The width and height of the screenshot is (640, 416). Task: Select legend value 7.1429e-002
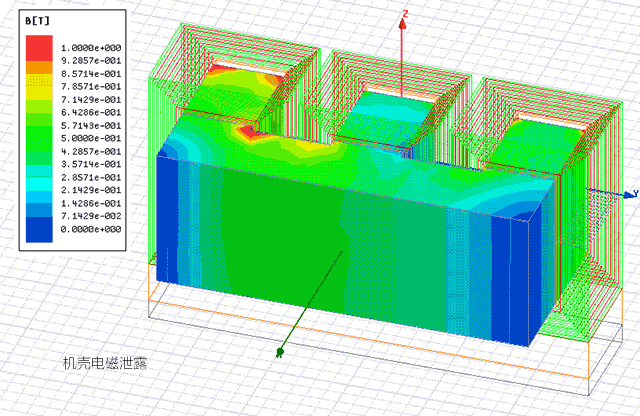point(91,216)
